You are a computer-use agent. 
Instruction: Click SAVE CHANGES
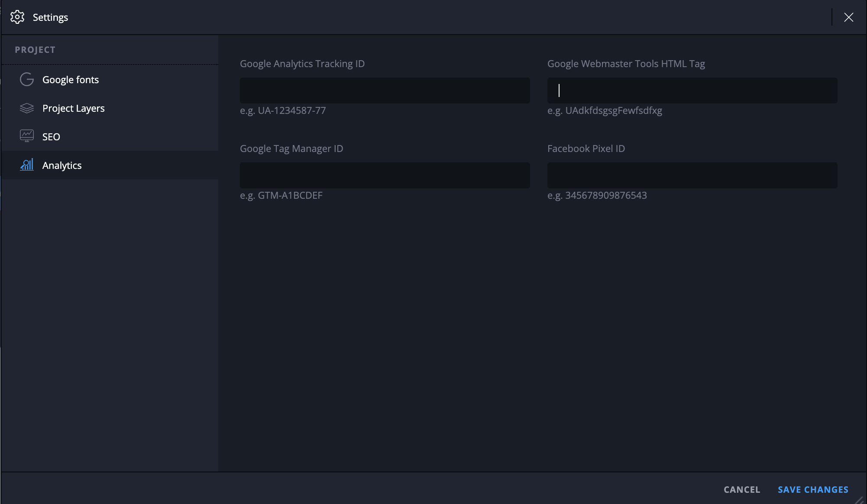click(813, 490)
